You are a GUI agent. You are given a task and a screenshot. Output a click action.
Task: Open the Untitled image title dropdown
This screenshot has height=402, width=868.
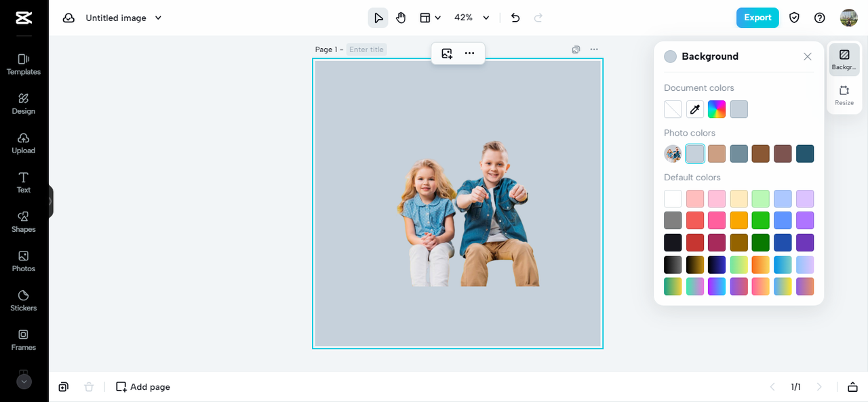[124, 18]
